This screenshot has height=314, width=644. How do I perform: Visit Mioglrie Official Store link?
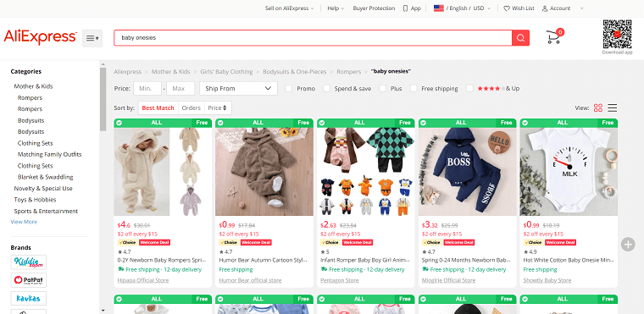448,280
